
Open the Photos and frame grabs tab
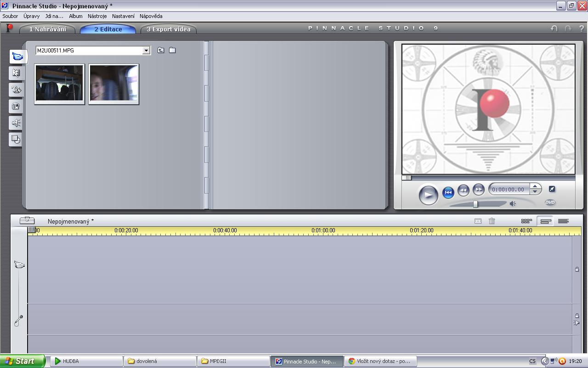coord(16,106)
